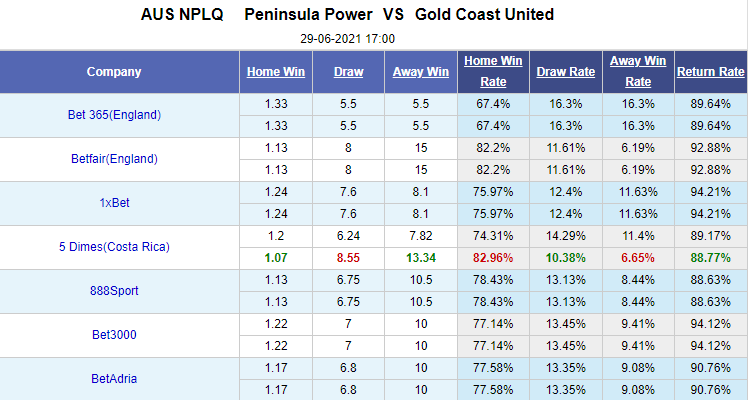Click the red 8.55 draw odds

coord(348,258)
